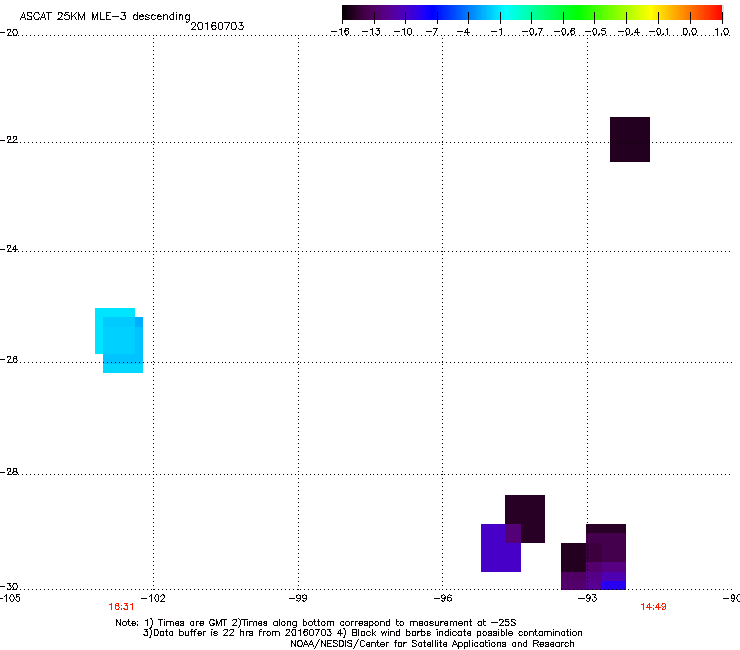Click the -0.1 colorbar label

(x=659, y=32)
